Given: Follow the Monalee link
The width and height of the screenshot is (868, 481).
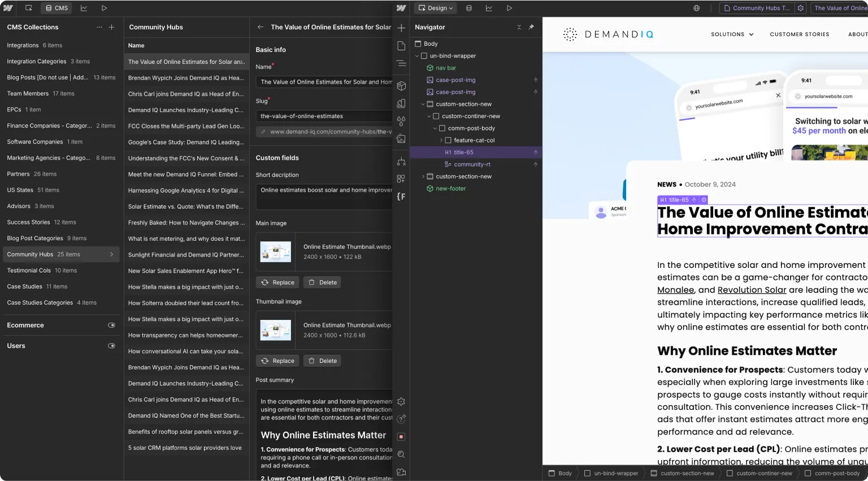Looking at the screenshot, I should (x=675, y=290).
